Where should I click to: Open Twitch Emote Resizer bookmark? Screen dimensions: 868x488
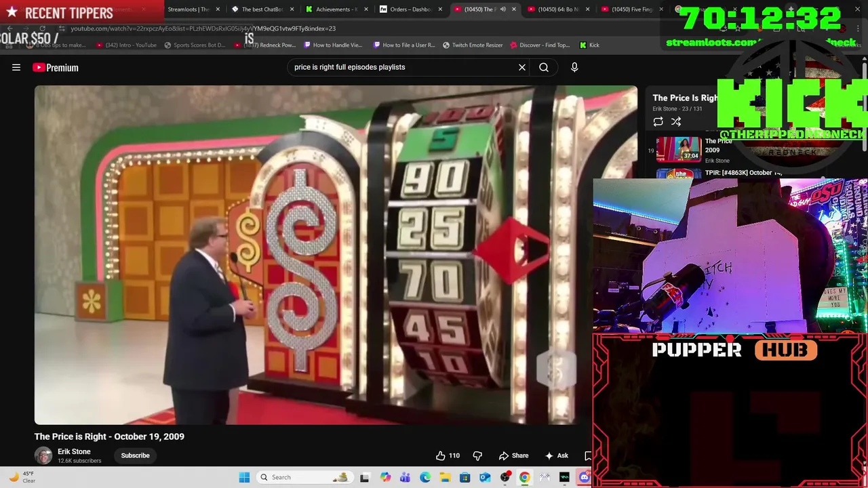(x=473, y=45)
